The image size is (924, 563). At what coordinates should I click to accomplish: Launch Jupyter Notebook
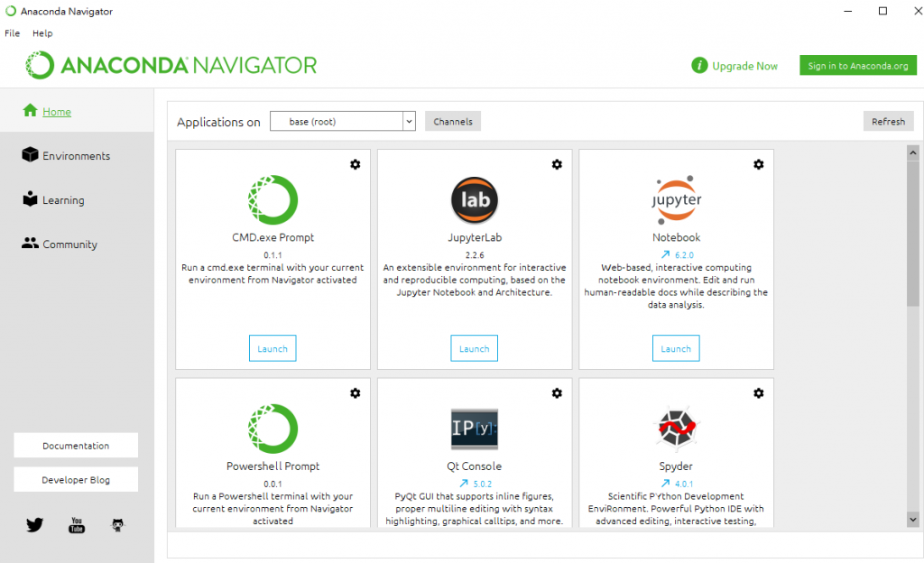tap(676, 348)
